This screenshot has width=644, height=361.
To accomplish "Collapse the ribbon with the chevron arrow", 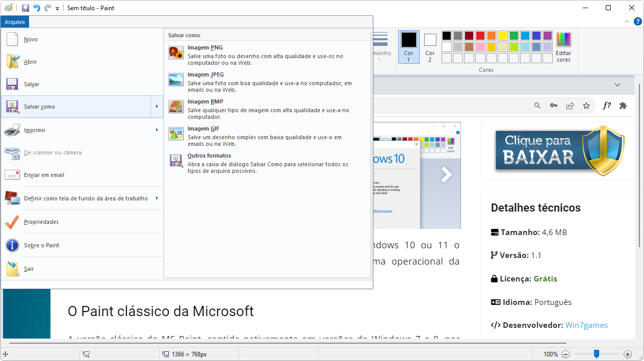I will coord(627,22).
